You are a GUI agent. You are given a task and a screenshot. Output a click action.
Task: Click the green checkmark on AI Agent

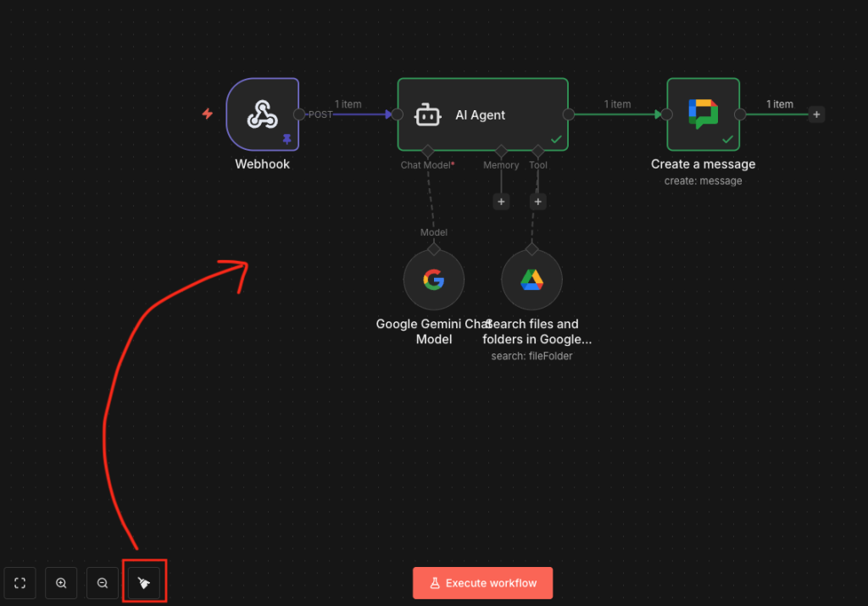[x=556, y=139]
